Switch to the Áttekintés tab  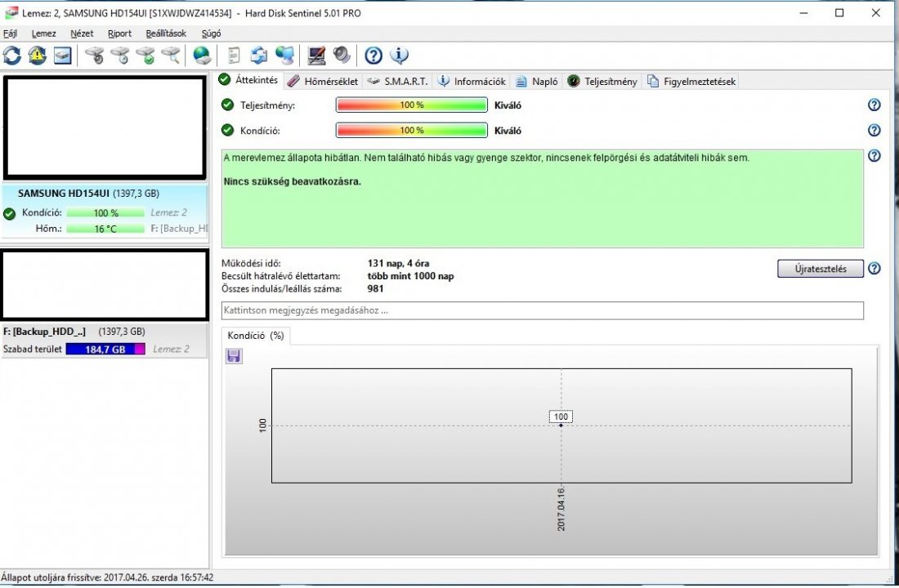[248, 80]
